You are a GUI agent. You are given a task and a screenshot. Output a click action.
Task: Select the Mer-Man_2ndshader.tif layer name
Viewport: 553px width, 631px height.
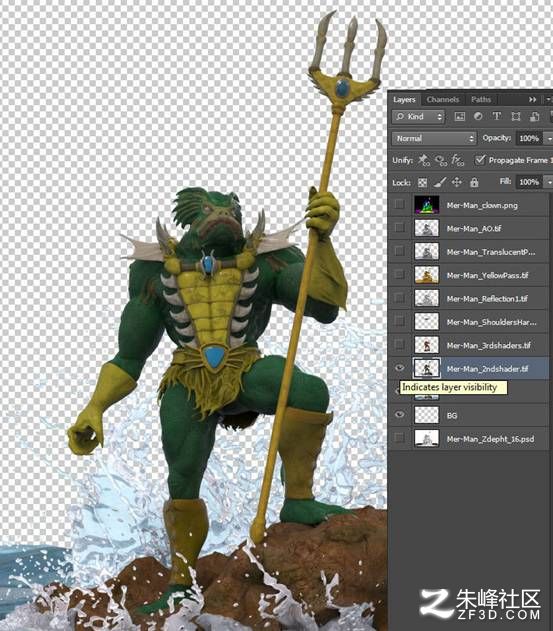coord(487,369)
